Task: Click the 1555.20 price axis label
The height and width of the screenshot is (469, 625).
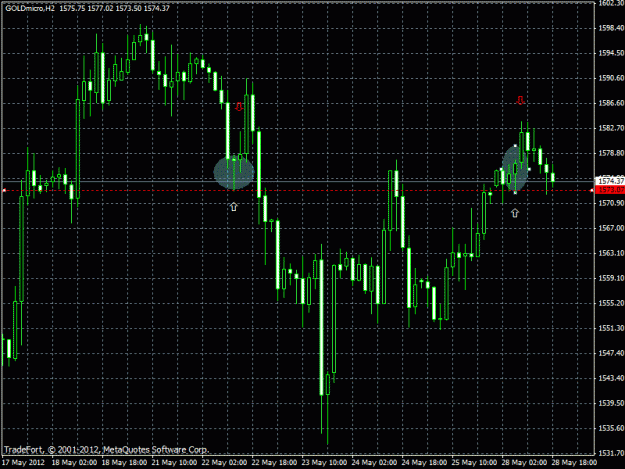Action: point(611,303)
